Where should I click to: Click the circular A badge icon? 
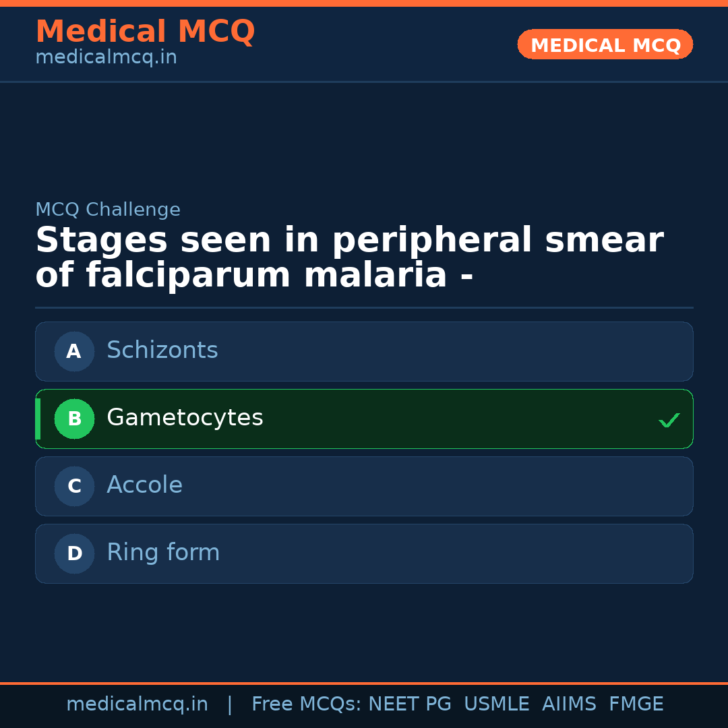tap(74, 351)
